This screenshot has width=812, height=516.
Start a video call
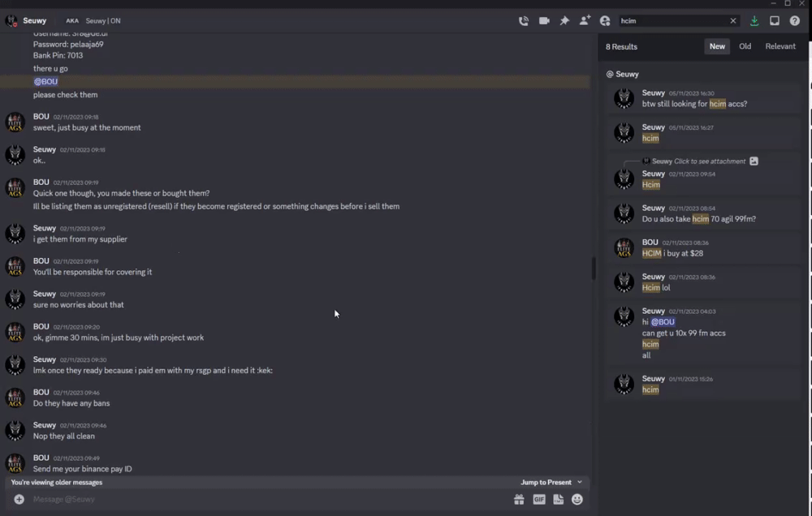[544, 21]
